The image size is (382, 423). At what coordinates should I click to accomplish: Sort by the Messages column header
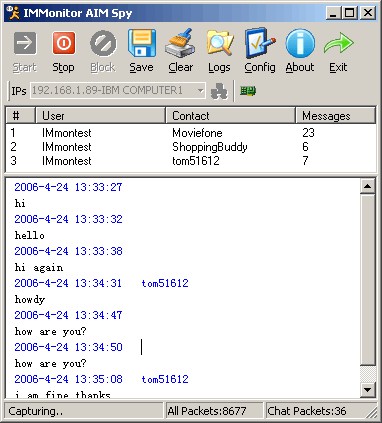pyautogui.click(x=336, y=116)
